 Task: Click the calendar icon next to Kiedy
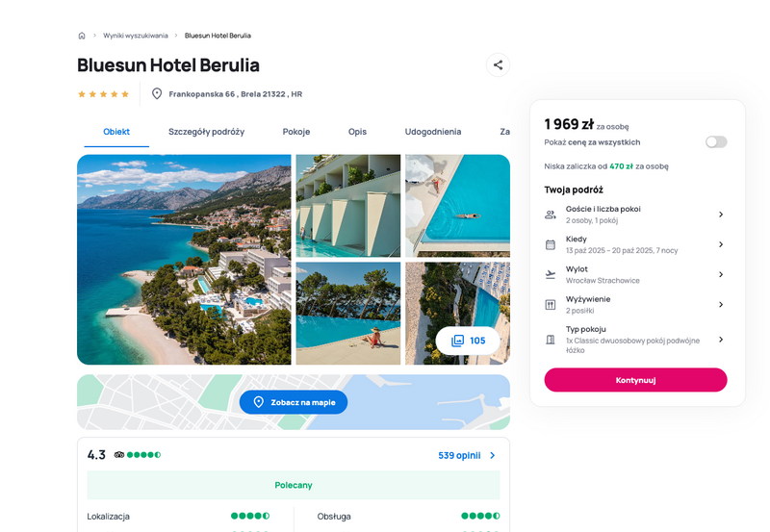click(551, 244)
